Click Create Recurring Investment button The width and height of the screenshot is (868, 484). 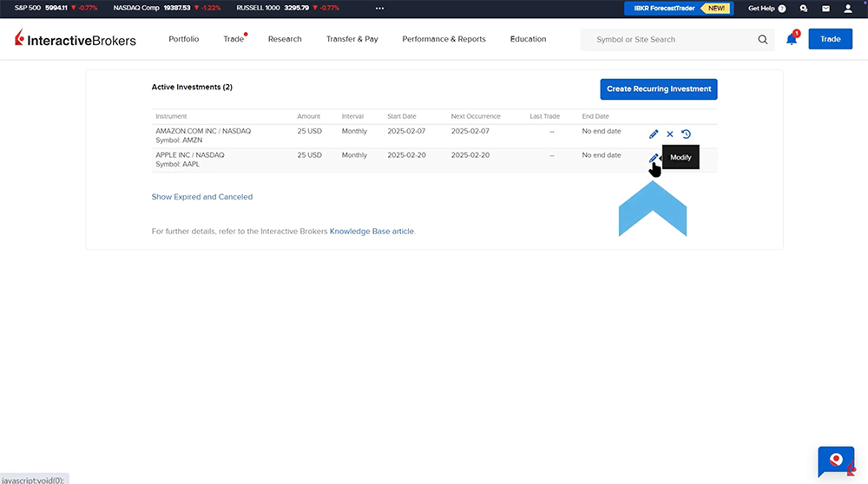pos(659,89)
